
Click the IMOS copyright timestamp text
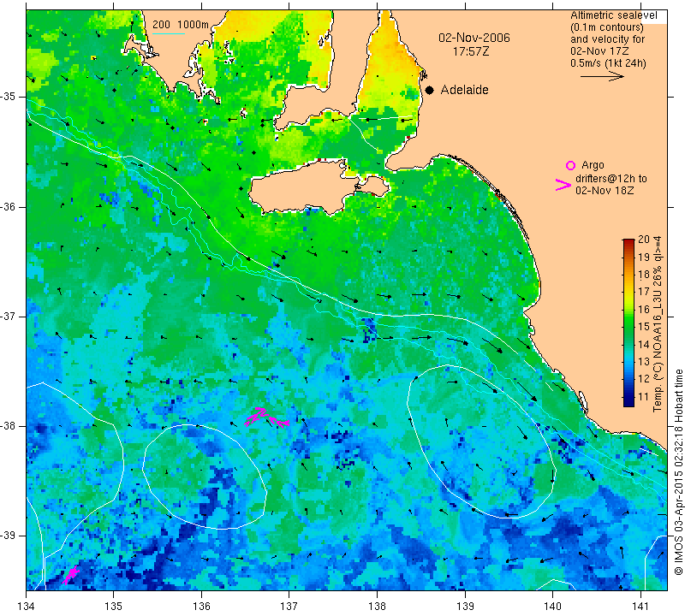click(678, 471)
